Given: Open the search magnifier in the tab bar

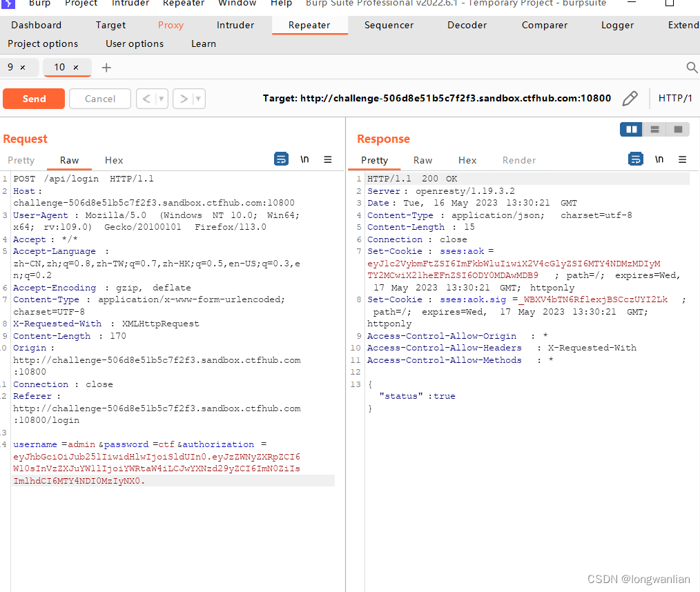Looking at the screenshot, I should pos(692,68).
